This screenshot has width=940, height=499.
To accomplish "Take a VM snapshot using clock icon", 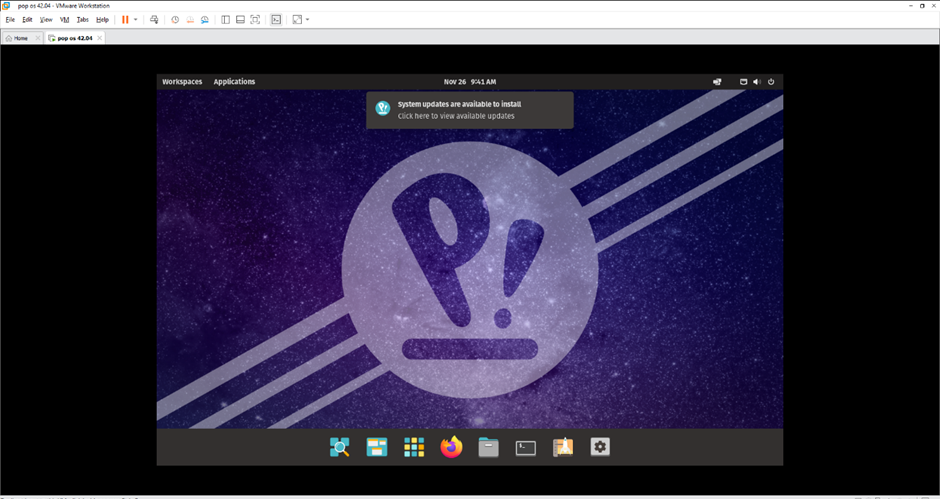I will [x=175, y=20].
